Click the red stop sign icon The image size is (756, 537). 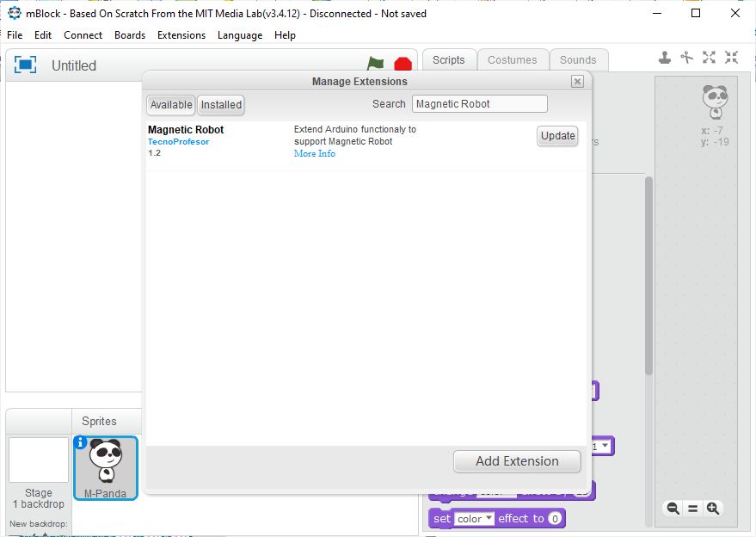[403, 64]
